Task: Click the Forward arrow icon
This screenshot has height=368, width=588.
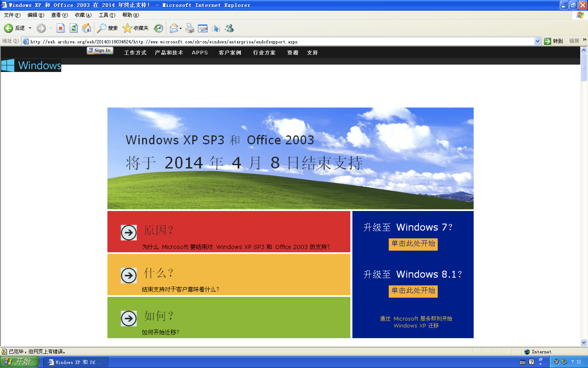Action: [41, 28]
